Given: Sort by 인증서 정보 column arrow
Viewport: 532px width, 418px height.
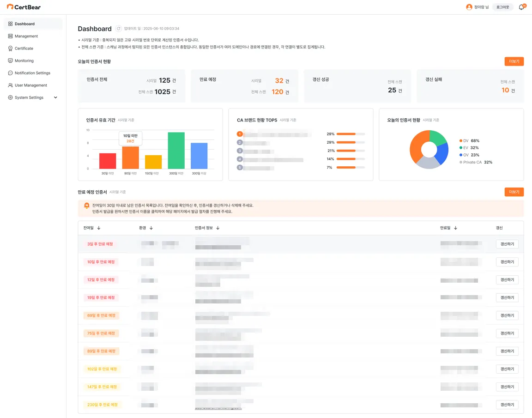Looking at the screenshot, I should tap(218, 228).
